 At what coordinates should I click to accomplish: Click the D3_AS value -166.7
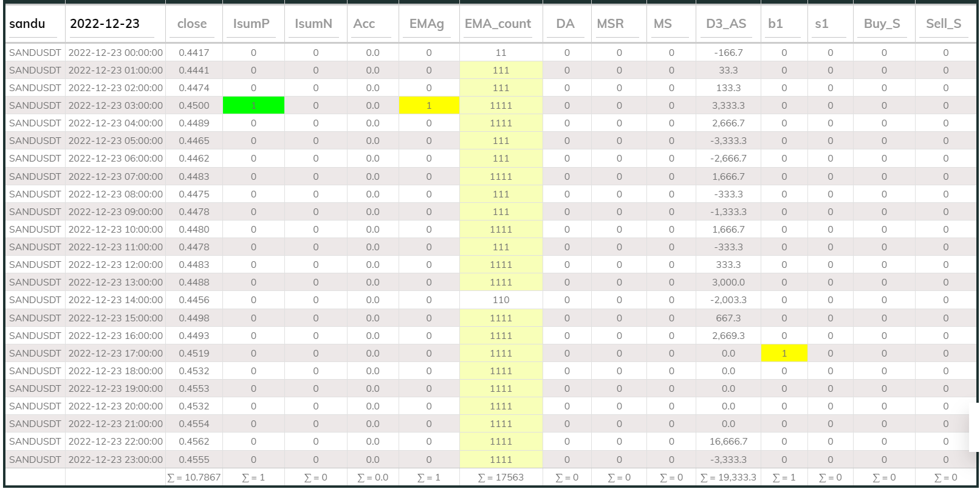[x=728, y=53]
